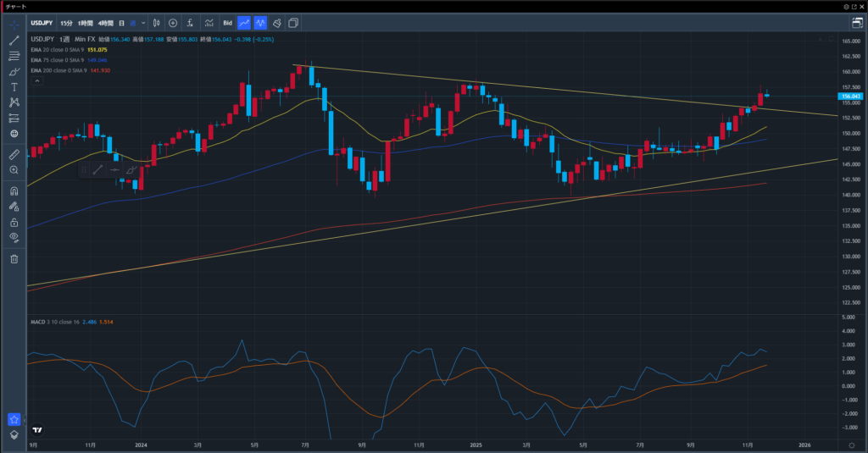Open the indicators fx menu
Viewport: 868px width, 453px height.
tap(191, 23)
